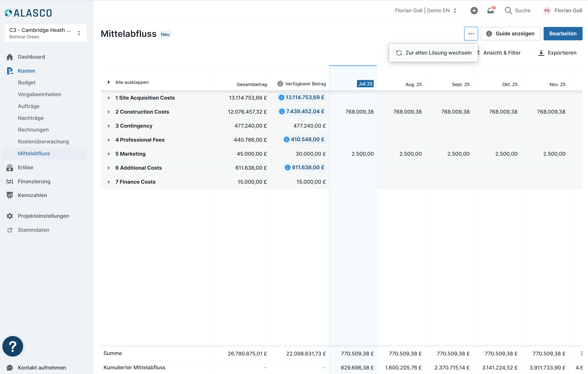The height and width of the screenshot is (374, 588).
Task: Open the project selector C3 - Cambridge Heath
Action: [x=46, y=33]
